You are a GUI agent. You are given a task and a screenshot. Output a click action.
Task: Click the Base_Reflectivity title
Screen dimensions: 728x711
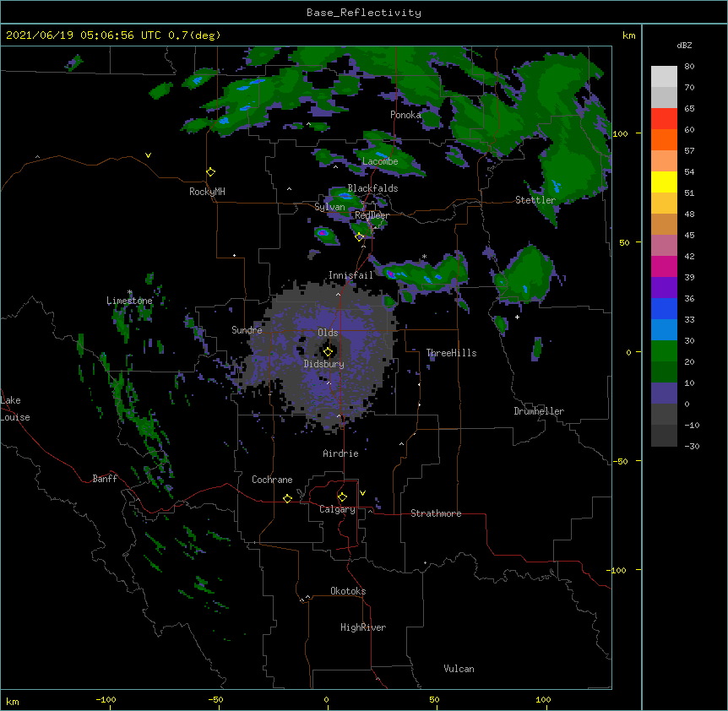click(x=364, y=13)
